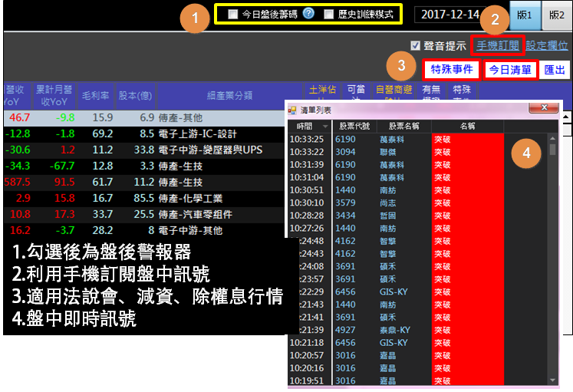This screenshot has height=392, width=573.
Task: Click the 10:31:39 time cell
Action: (x=307, y=165)
